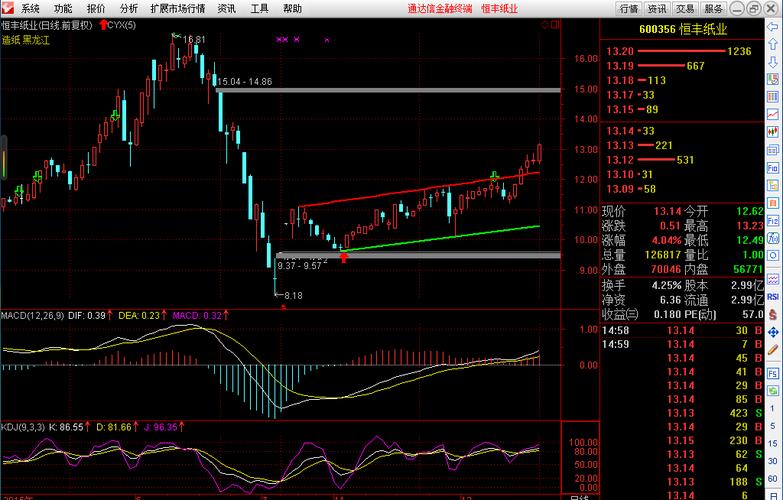Click the green refresh window icon
Screen dimensions: 783x500
coord(773,391)
